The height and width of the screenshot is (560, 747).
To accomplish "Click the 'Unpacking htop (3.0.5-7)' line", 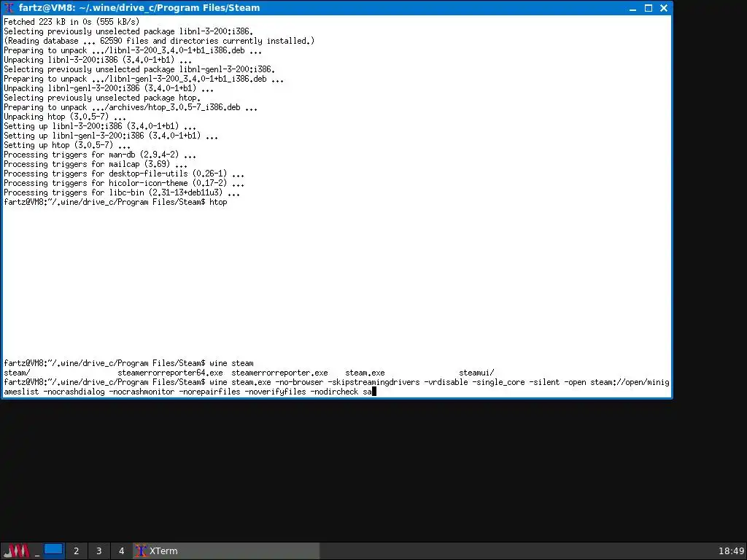I will (x=65, y=117).
